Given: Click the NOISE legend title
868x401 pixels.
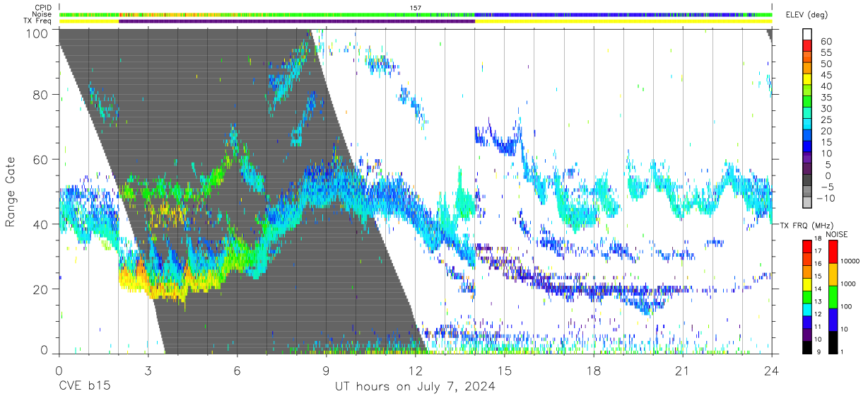Looking at the screenshot, I should (836, 233).
